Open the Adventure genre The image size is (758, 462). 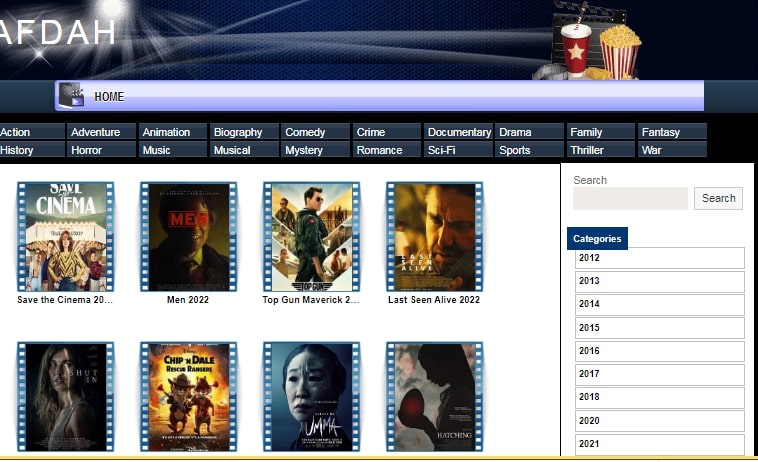click(x=102, y=132)
